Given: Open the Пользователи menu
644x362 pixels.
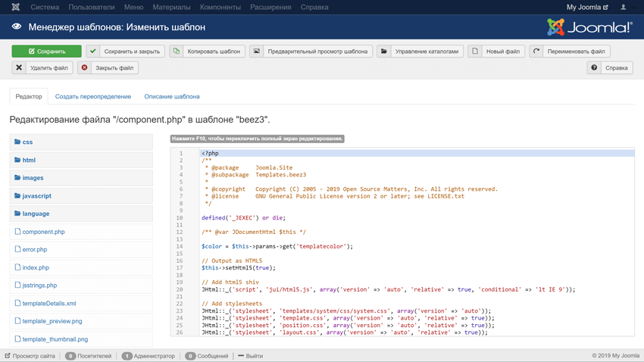Looking at the screenshot, I should tap(92, 7).
